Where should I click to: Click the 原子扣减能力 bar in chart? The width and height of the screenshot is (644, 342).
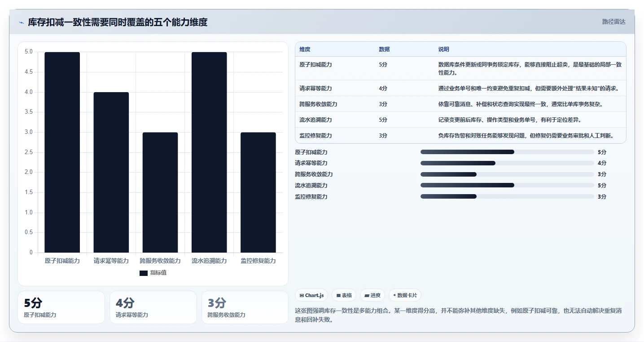(x=62, y=152)
